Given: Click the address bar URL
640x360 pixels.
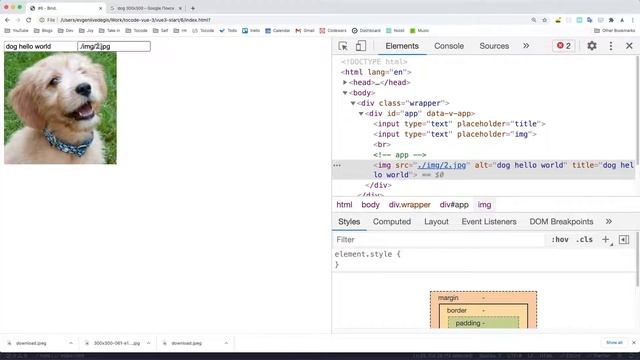Looking at the screenshot, I should 136,20.
